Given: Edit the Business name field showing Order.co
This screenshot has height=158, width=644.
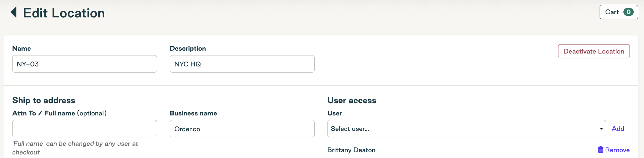Looking at the screenshot, I should pyautogui.click(x=242, y=129).
